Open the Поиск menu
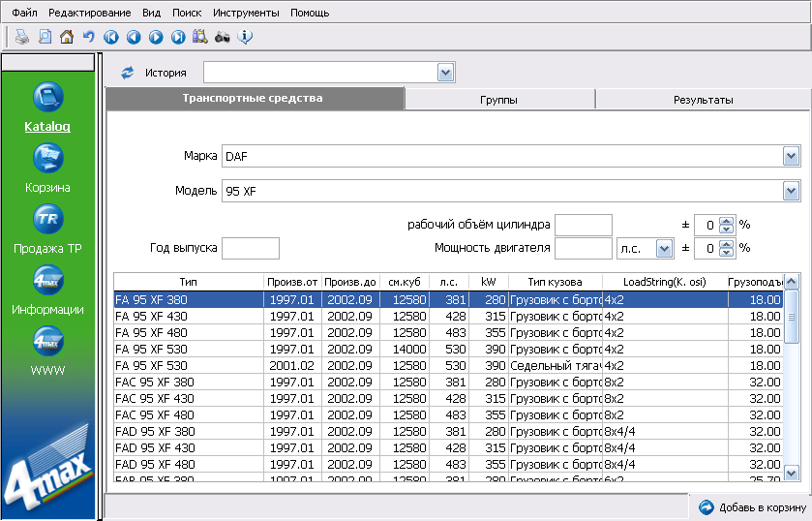 (187, 13)
